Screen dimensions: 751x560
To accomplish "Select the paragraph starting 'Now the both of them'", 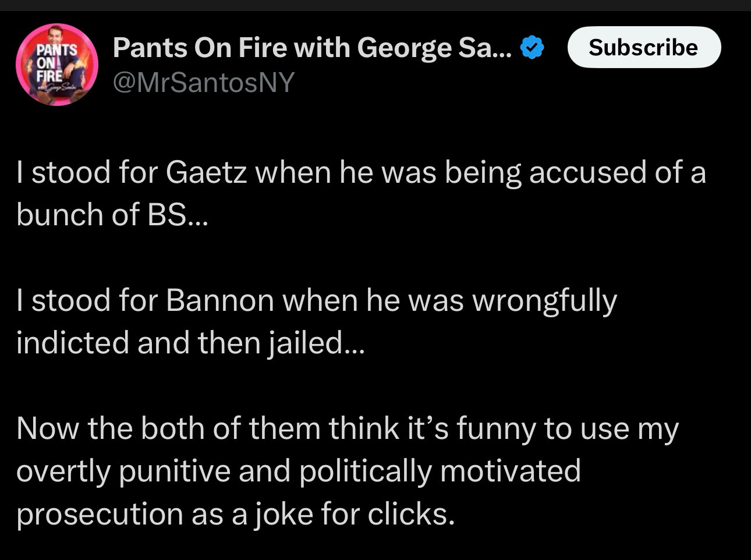I will click(348, 471).
